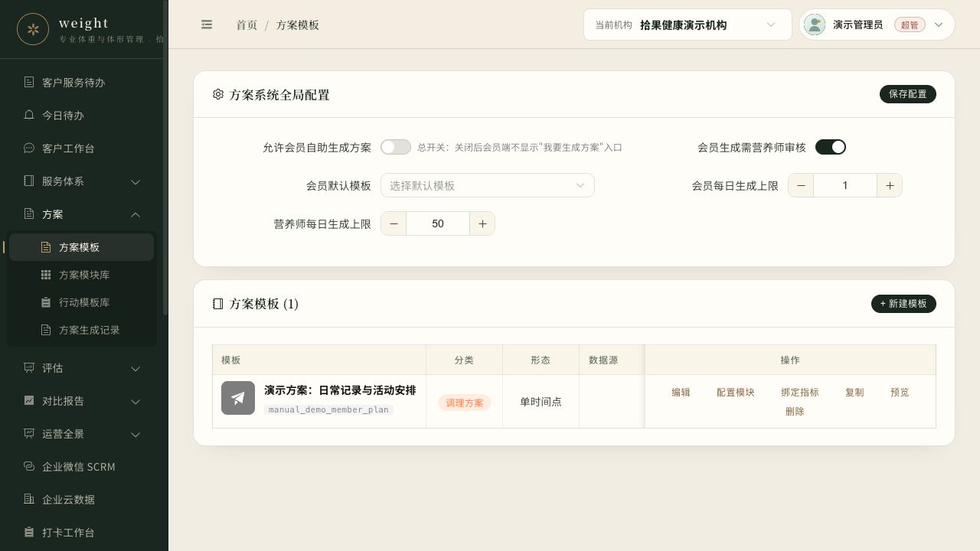Open 方案生成记录 menu item

pos(82,330)
